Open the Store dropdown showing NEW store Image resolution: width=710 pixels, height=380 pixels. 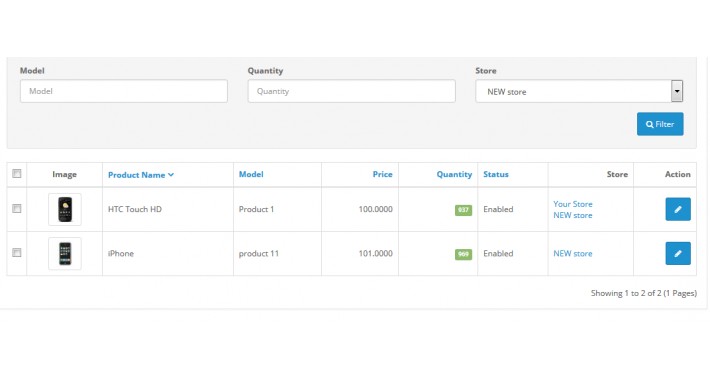(x=579, y=91)
